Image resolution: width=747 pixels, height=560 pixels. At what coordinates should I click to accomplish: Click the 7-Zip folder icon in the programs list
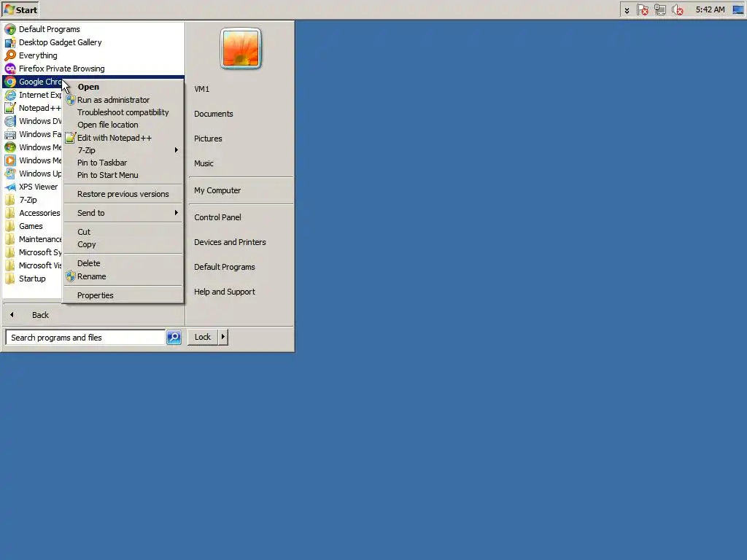point(10,200)
